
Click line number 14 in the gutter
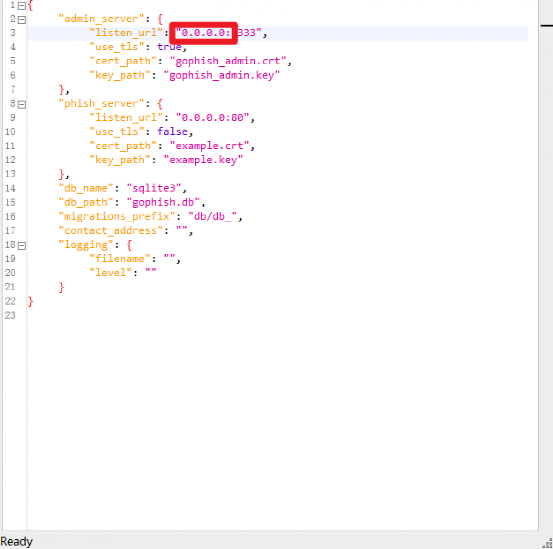tap(10, 188)
